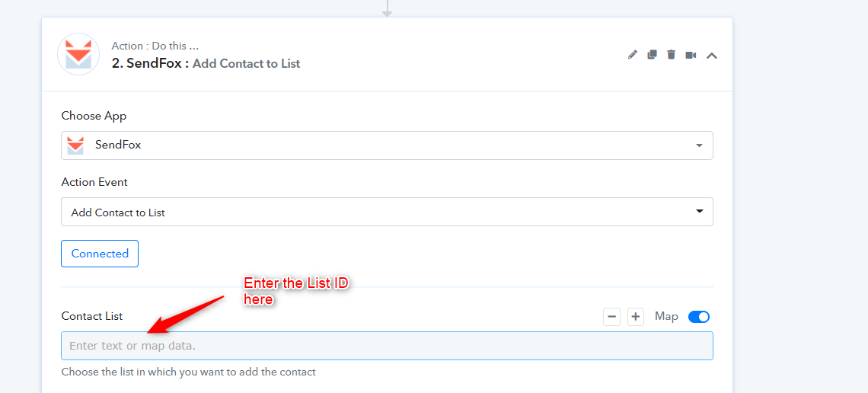Collapse the action with the up chevron

pyautogui.click(x=712, y=55)
